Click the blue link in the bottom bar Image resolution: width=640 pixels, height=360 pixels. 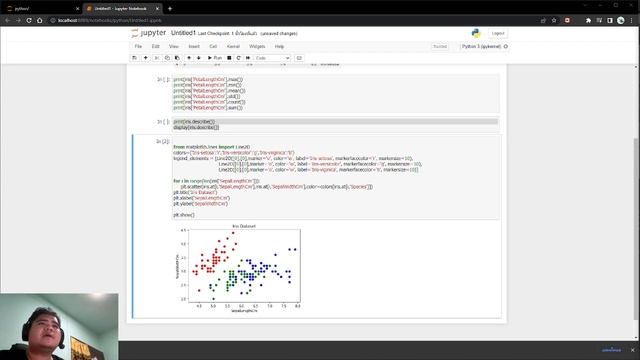(x=611, y=350)
